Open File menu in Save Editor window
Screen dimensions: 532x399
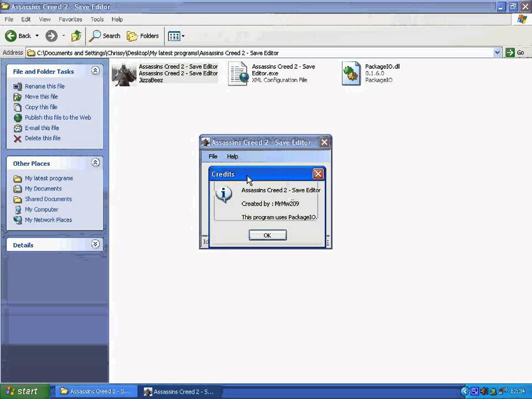(213, 156)
